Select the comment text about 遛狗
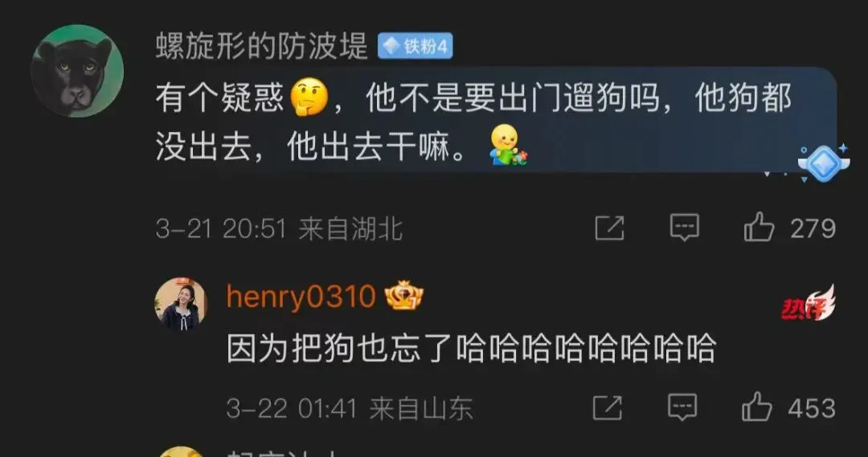Viewport: 868px width, 457px height. tap(473, 121)
